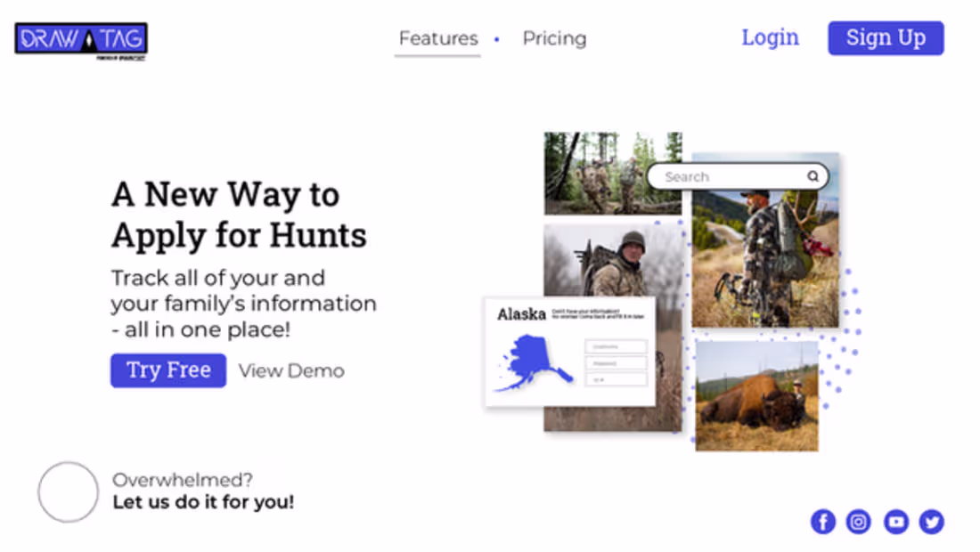The width and height of the screenshot is (980, 552).
Task: Click the empty circle beside Overwhelmed
Action: click(68, 491)
